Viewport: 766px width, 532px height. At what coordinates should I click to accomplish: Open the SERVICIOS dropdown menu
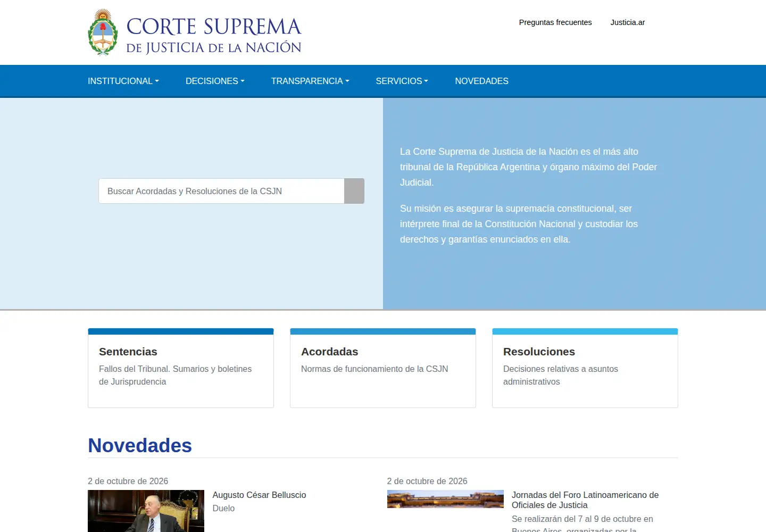coord(402,81)
